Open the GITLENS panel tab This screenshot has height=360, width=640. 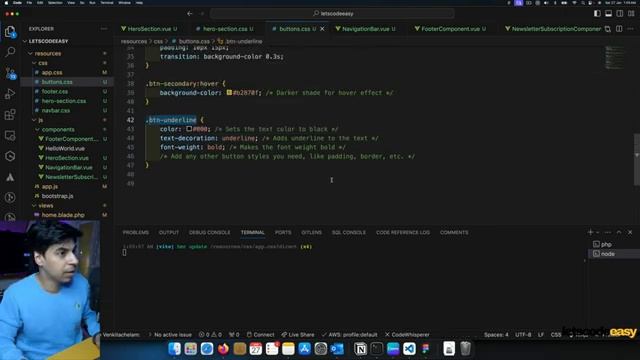click(x=311, y=232)
